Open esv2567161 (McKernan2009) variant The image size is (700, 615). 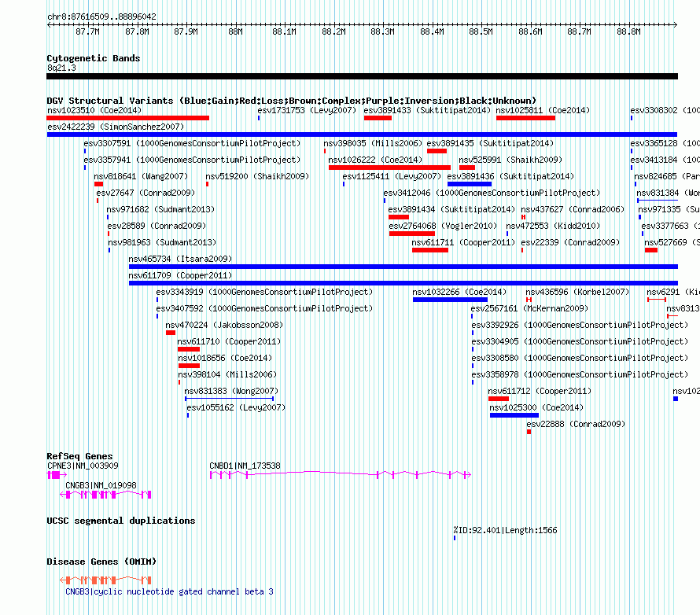click(529, 308)
